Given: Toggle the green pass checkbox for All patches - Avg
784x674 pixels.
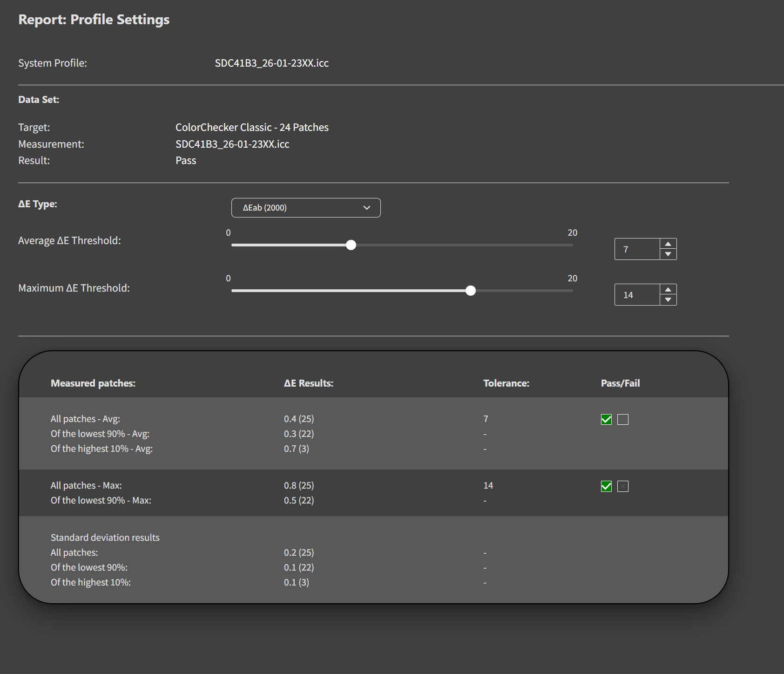Looking at the screenshot, I should pyautogui.click(x=606, y=420).
